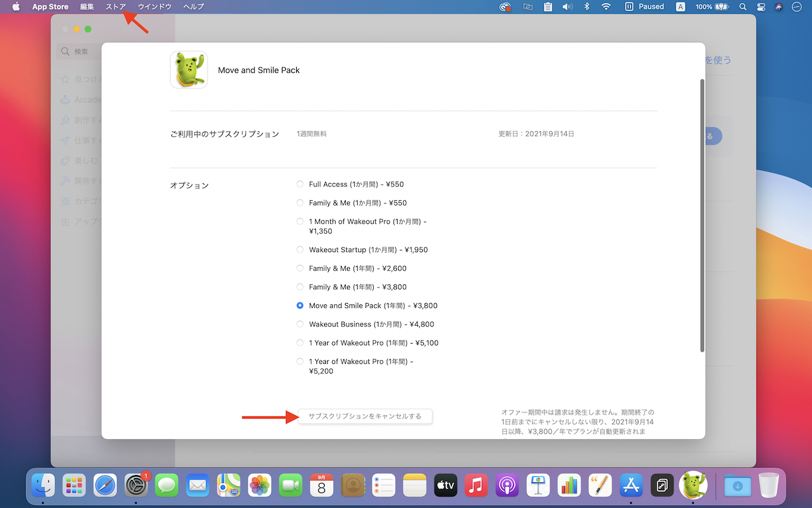The image size is (812, 508).
Task: Open the 編集 menu
Action: pyautogui.click(x=87, y=7)
